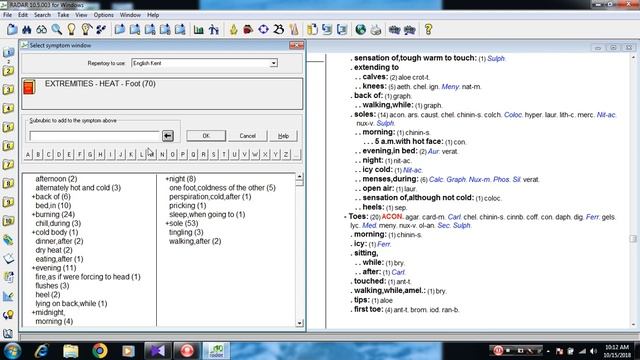Select clipboard 3 in left sidebar
This screenshot has width=640, height=360.
pyautogui.click(x=9, y=90)
